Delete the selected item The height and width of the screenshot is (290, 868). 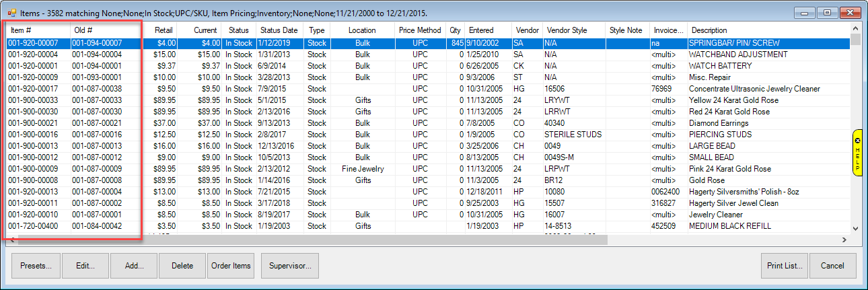[182, 266]
